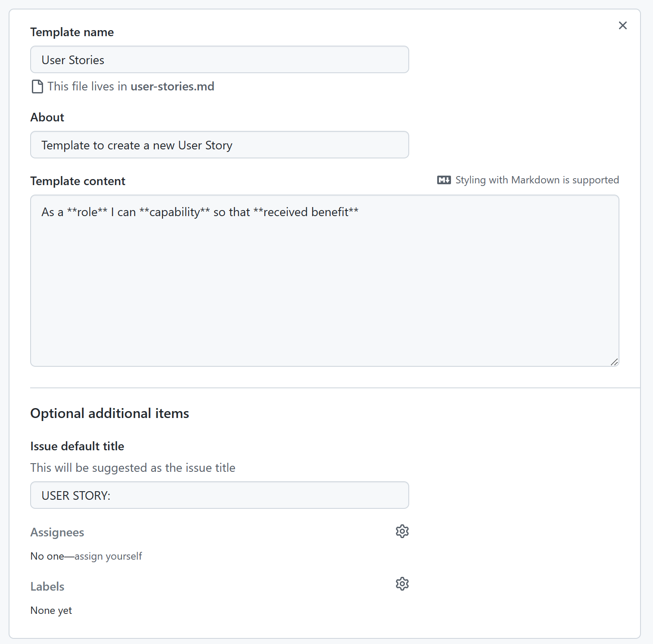Click the 'None yet' labels text
This screenshot has height=644, width=653.
(51, 610)
